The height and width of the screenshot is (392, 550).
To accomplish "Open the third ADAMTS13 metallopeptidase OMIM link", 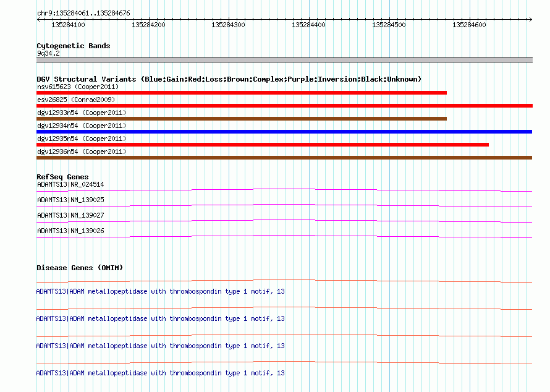I will pyautogui.click(x=160, y=346).
